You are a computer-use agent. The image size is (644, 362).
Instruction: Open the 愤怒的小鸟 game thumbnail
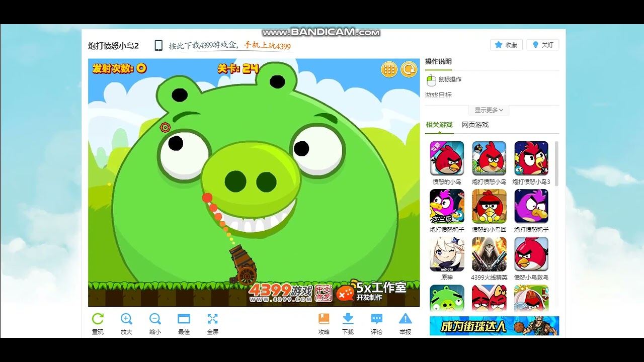pos(447,158)
